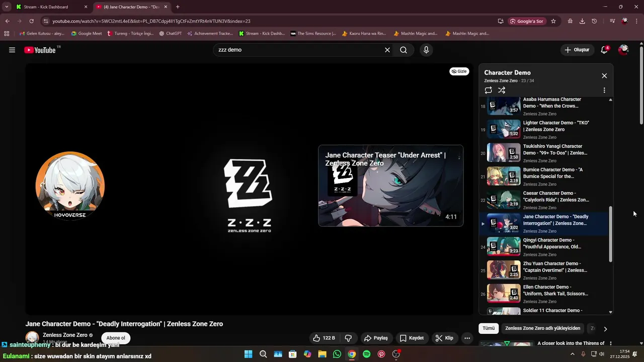The width and height of the screenshot is (644, 362).
Task: Go to the YouTube home logo
Action: pos(40,50)
